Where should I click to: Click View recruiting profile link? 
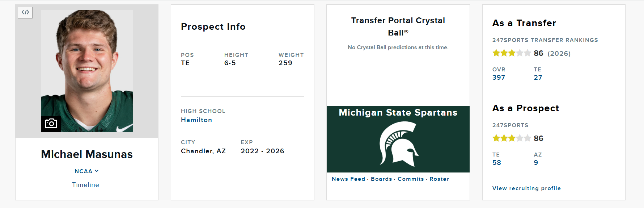tap(526, 188)
